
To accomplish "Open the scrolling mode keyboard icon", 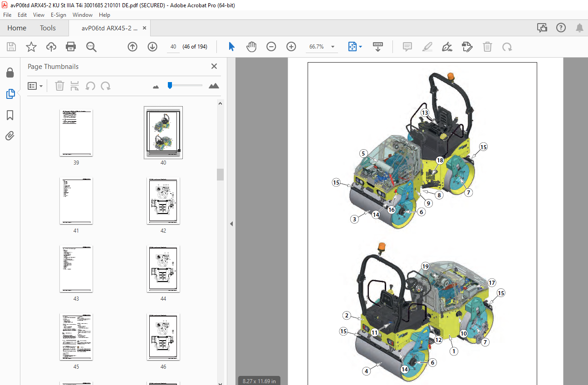I will point(378,47).
